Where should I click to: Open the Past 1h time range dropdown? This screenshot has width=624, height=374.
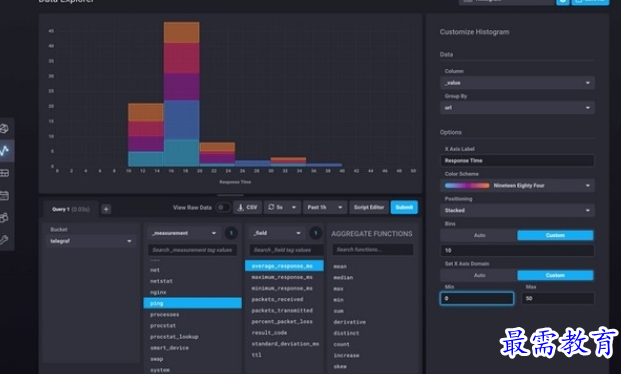point(325,207)
